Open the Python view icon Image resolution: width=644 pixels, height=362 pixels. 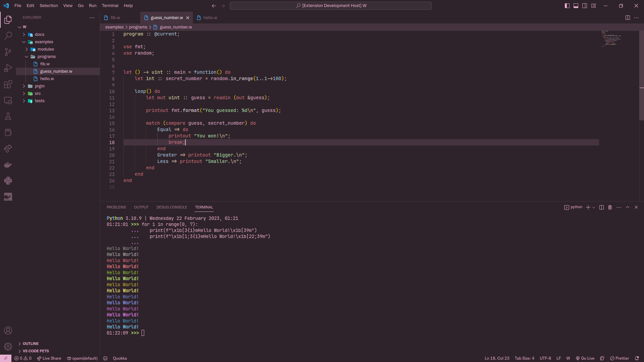(x=8, y=181)
